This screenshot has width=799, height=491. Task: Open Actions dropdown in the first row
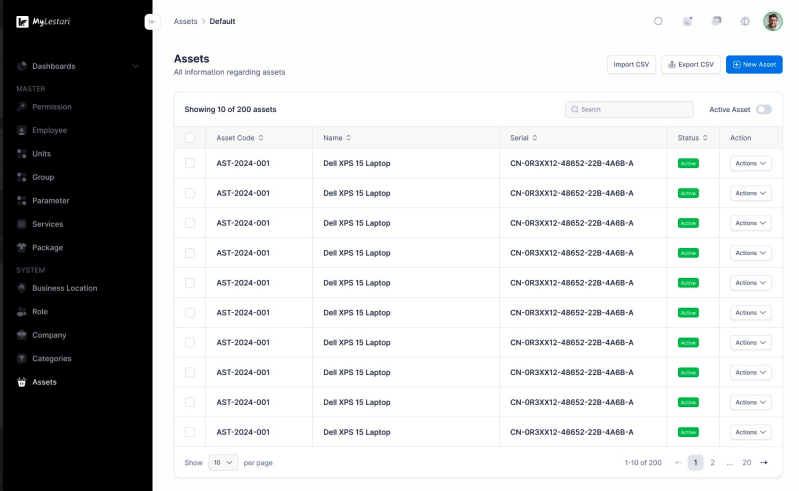751,163
